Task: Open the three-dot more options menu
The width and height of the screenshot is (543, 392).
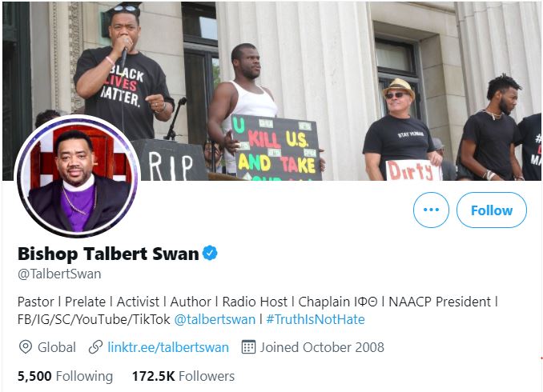Action: pos(431,210)
